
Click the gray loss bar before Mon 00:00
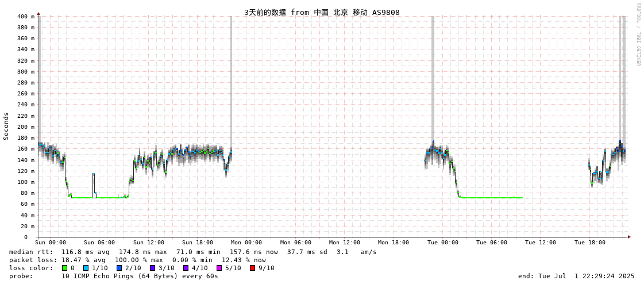pos(231,82)
